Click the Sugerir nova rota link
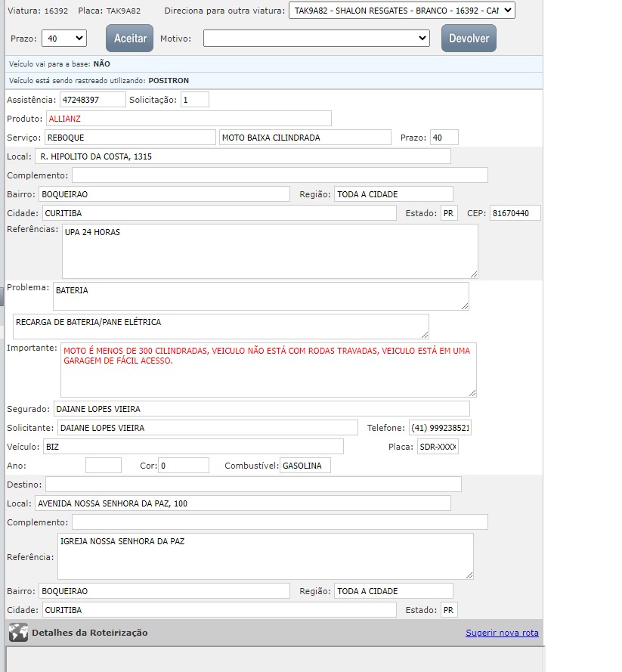 (502, 633)
